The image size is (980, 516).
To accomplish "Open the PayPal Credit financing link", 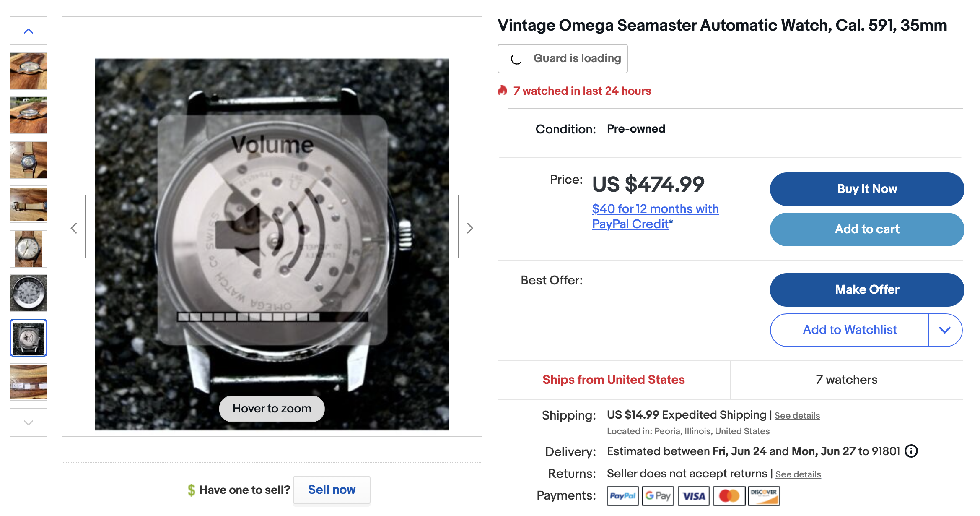I will click(655, 216).
